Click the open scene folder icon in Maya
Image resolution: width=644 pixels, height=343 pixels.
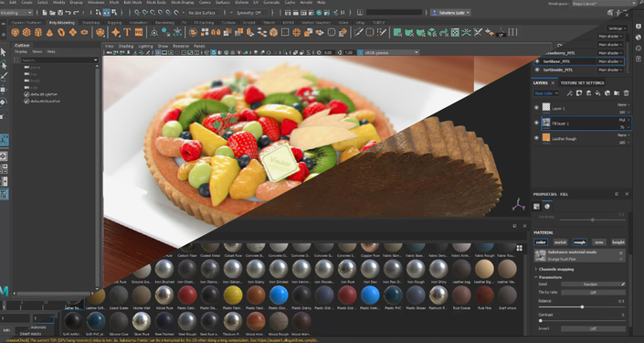click(x=52, y=13)
